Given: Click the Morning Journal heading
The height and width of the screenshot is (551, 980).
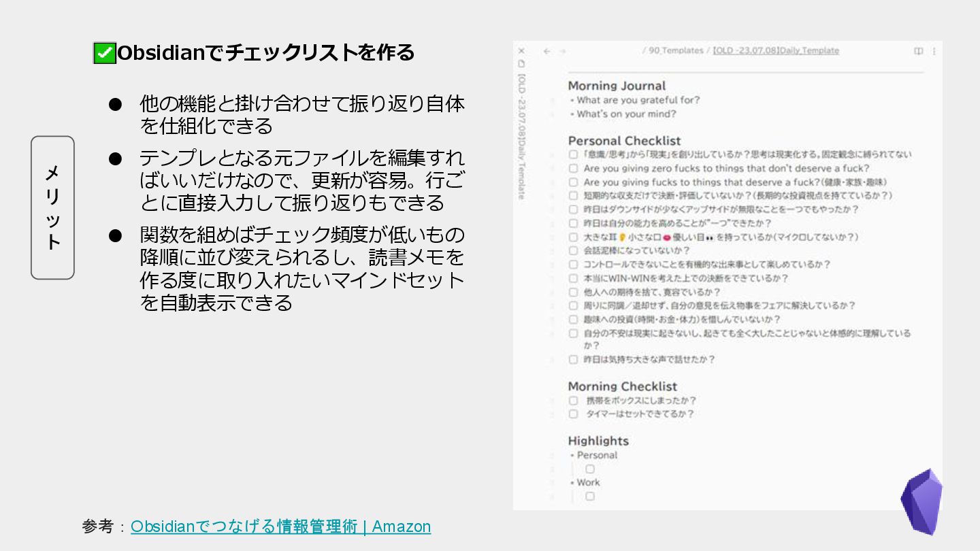Looking at the screenshot, I should click(x=617, y=86).
